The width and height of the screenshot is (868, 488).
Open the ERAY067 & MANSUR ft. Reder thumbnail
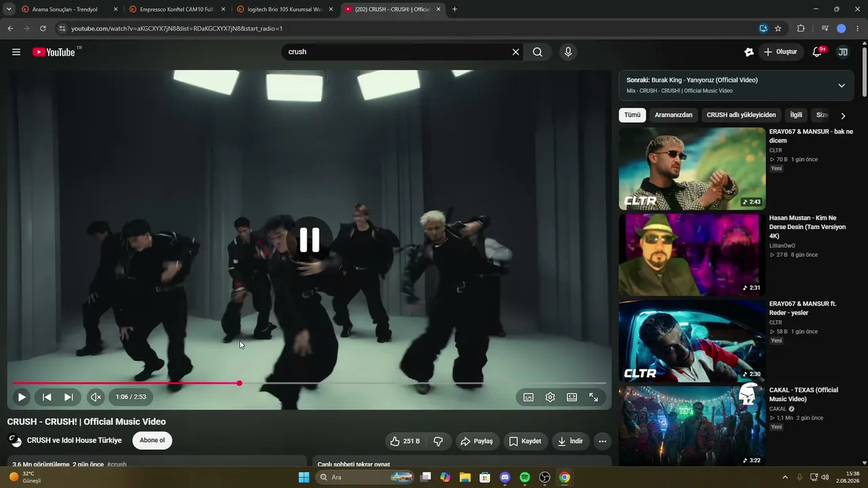coord(692,341)
